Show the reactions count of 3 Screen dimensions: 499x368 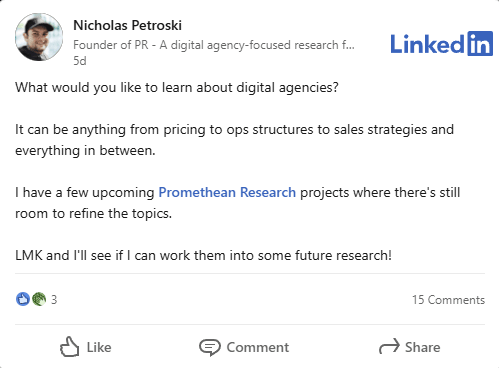coord(54,300)
